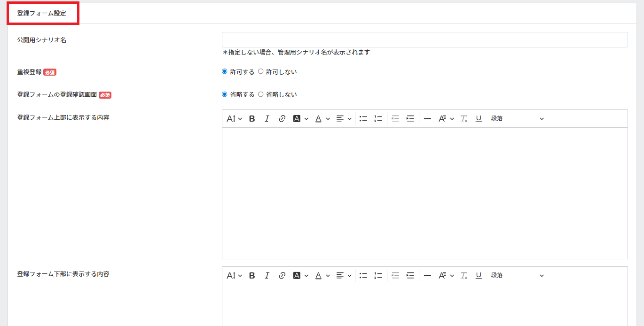Toggle bold in the upper form content editor

[252, 119]
